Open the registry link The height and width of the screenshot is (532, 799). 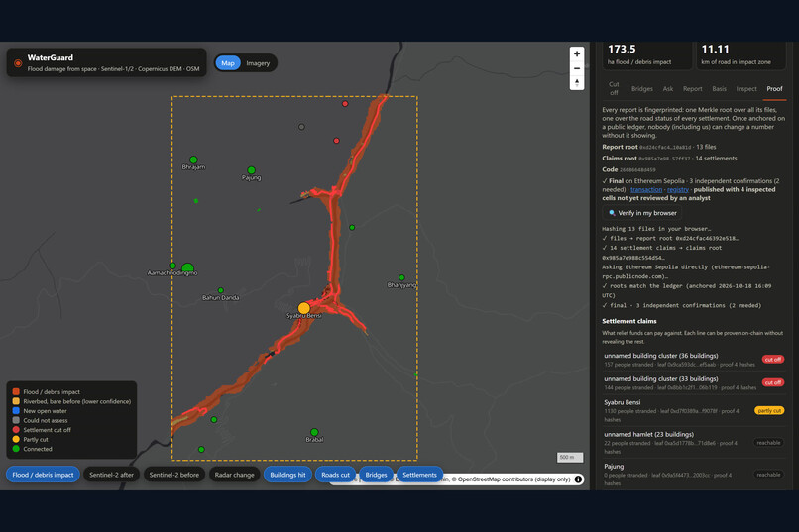tap(678, 189)
